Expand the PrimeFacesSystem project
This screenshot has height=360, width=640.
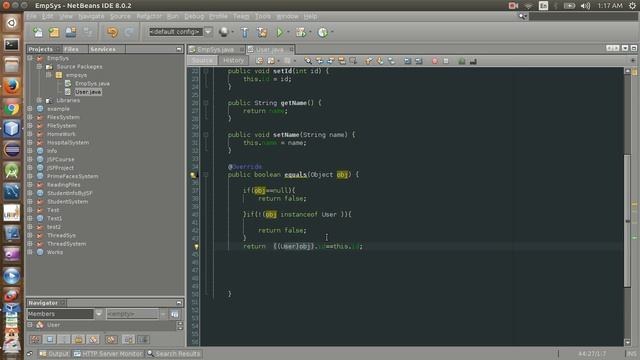(x=30, y=176)
